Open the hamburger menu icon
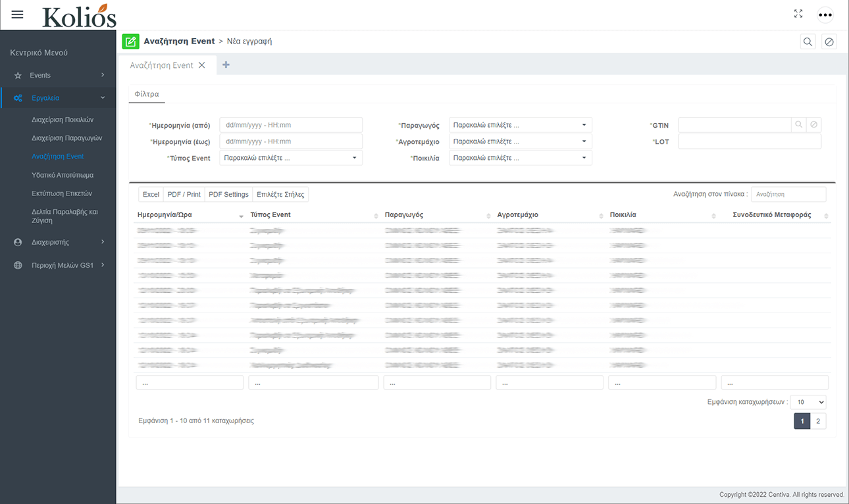Image resolution: width=849 pixels, height=504 pixels. tap(18, 14)
